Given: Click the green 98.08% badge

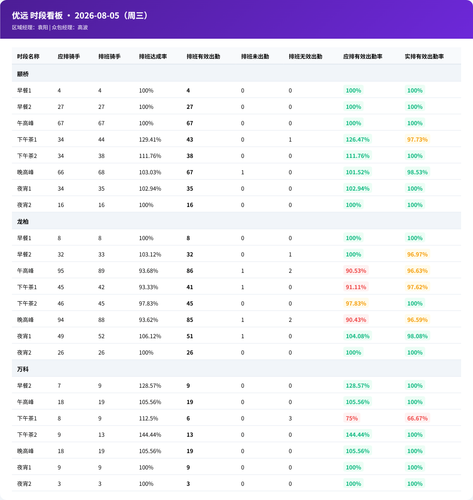Looking at the screenshot, I should pos(417,336).
